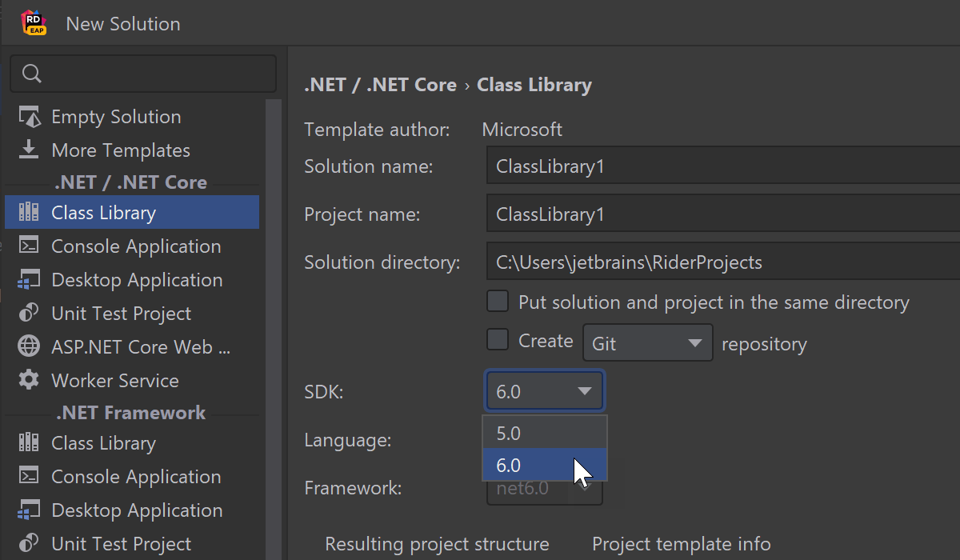This screenshot has width=960, height=560.
Task: Select the Worker Service gear icon
Action: [x=29, y=381]
